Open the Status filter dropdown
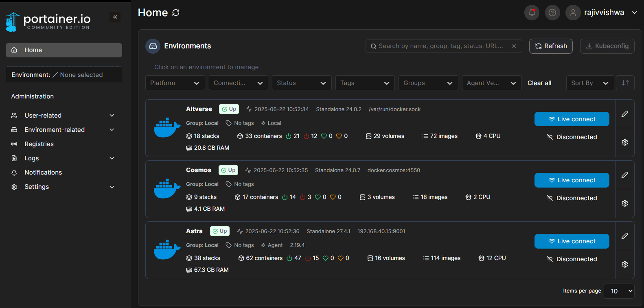The image size is (644, 308). point(301,83)
